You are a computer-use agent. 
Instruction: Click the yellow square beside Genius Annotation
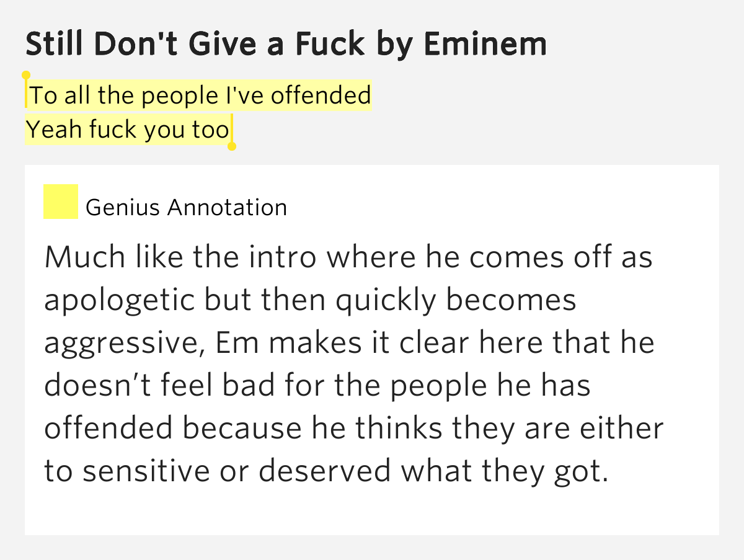point(60,202)
